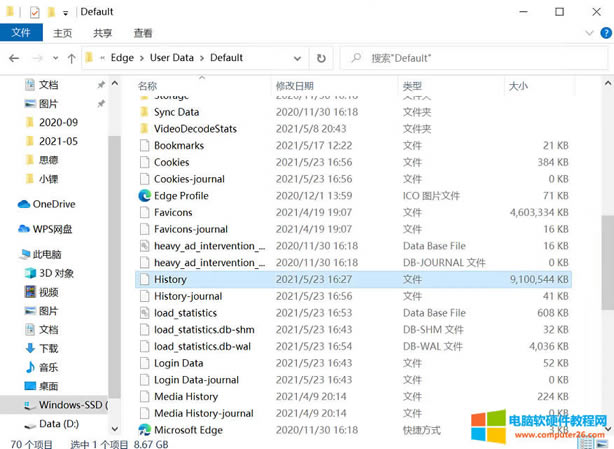The image size is (614, 449).
Task: Select Windows-SSD drive in the sidebar
Action: coord(72,405)
